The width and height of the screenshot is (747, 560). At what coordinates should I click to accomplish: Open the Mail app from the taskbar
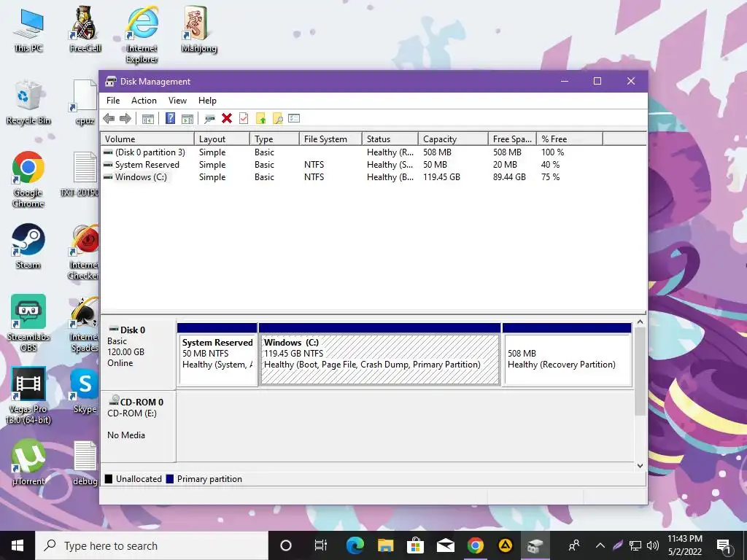(446, 545)
